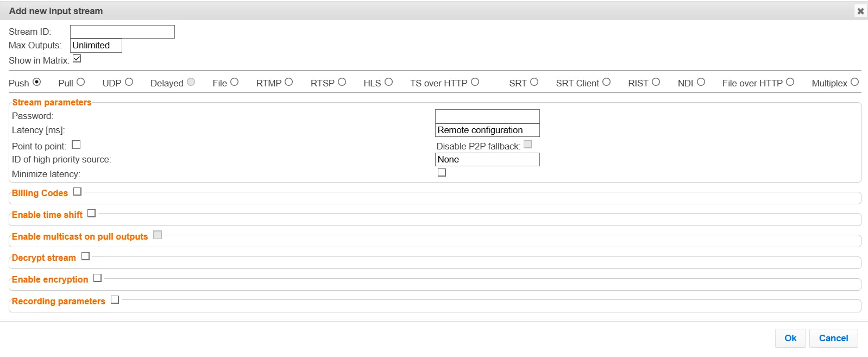Choose the File input type
The image size is (868, 357).
point(235,82)
